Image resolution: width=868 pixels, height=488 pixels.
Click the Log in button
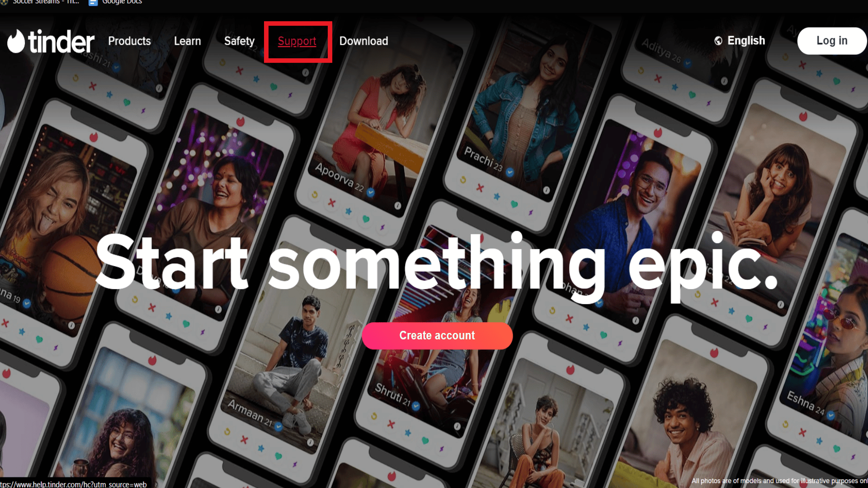(832, 41)
